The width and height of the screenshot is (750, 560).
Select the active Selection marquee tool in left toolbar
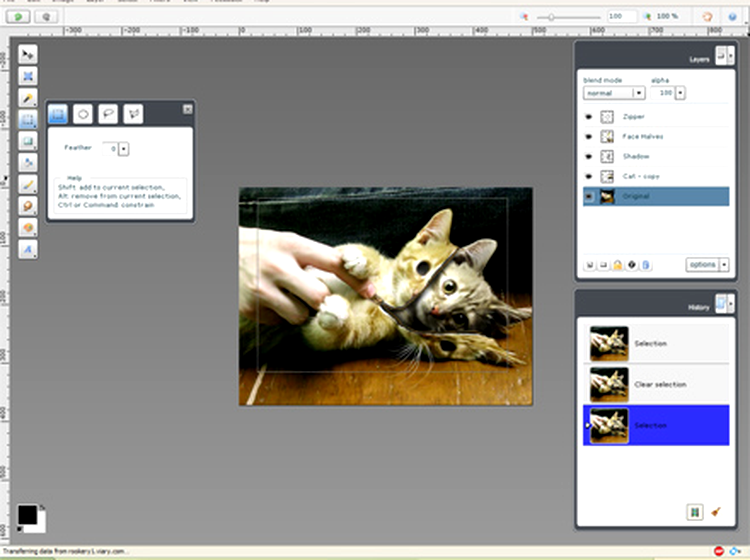coord(28,120)
